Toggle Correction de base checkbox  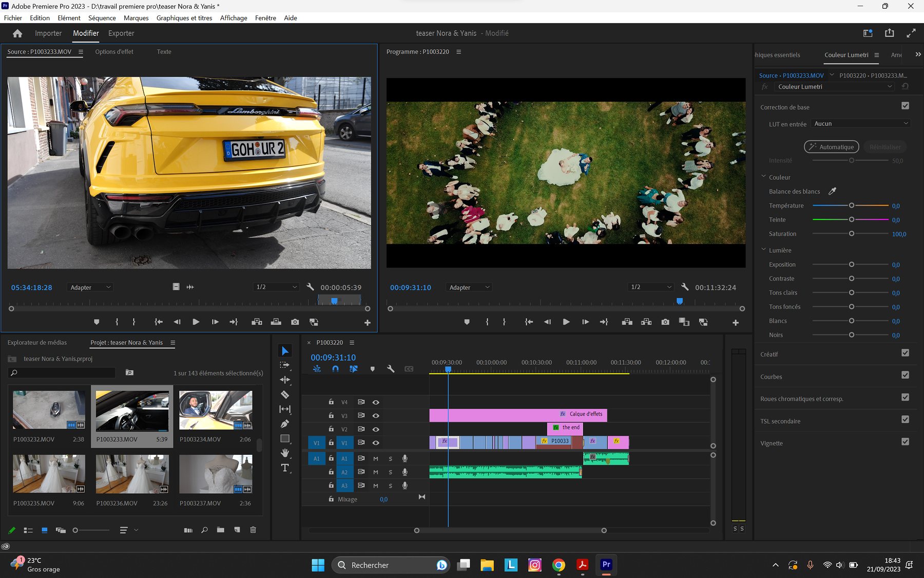coord(905,106)
